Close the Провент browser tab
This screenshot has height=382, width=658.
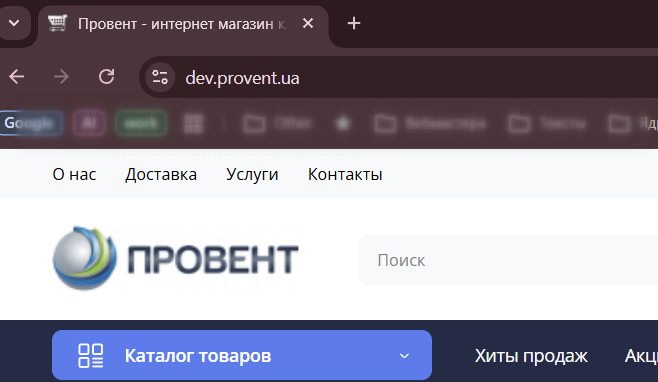pyautogui.click(x=308, y=24)
